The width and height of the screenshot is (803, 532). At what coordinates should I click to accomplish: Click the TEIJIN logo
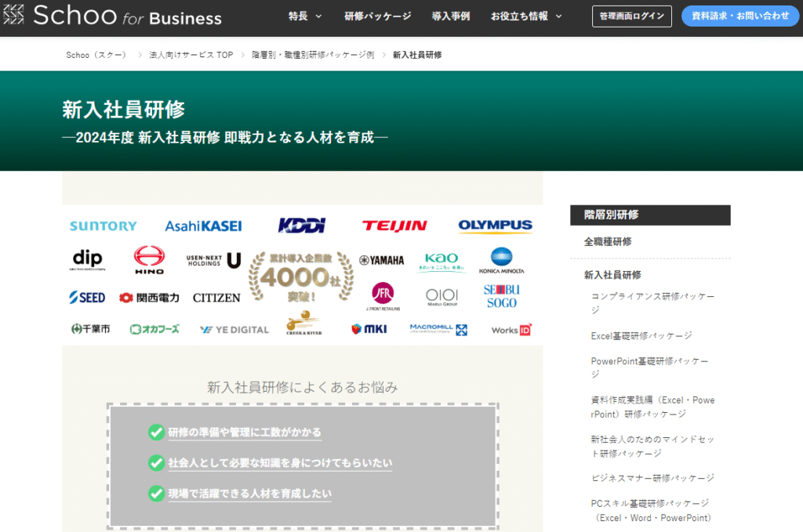[394, 226]
